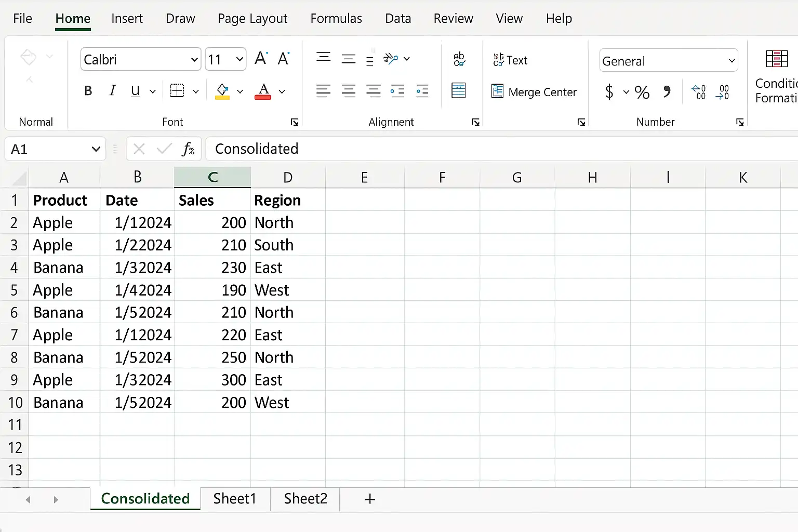Image resolution: width=798 pixels, height=532 pixels.
Task: Click the Insert Function fx icon
Action: (x=188, y=149)
